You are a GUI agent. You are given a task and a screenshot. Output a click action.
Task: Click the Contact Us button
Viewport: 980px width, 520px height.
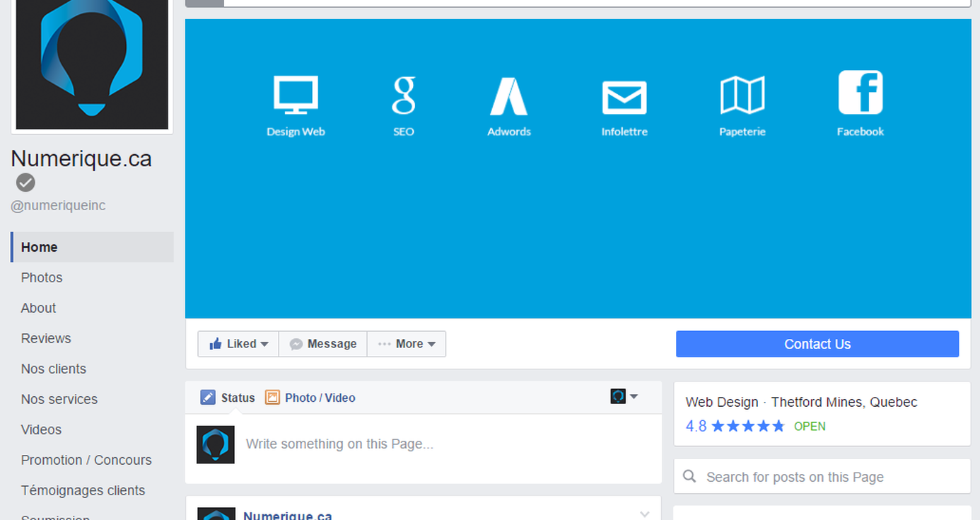(817, 344)
